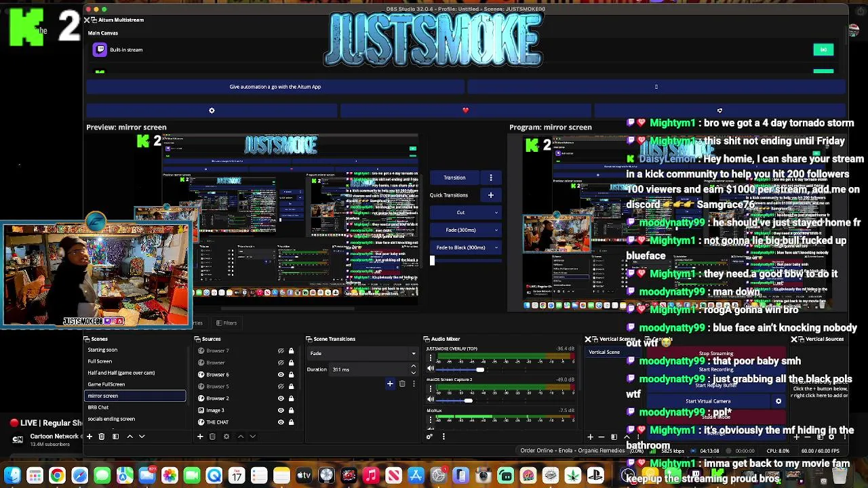
Task: Delete selected source via Sources trash icon
Action: click(212, 436)
